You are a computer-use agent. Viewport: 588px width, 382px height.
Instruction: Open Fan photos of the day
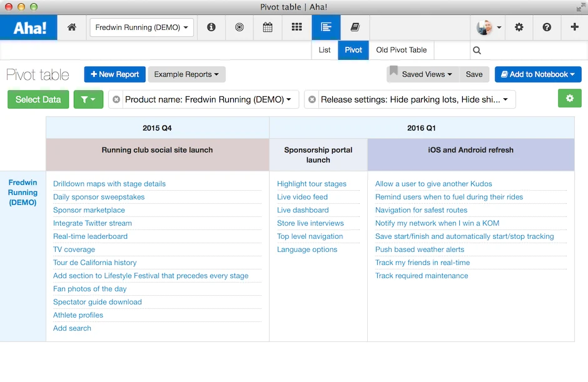(x=89, y=289)
